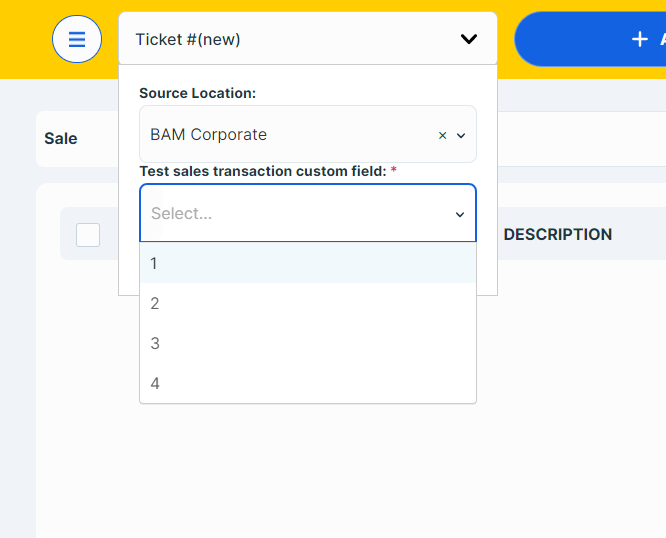Click the black chevron beside Ticket #(new)
The image size is (666, 538).
(469, 39)
